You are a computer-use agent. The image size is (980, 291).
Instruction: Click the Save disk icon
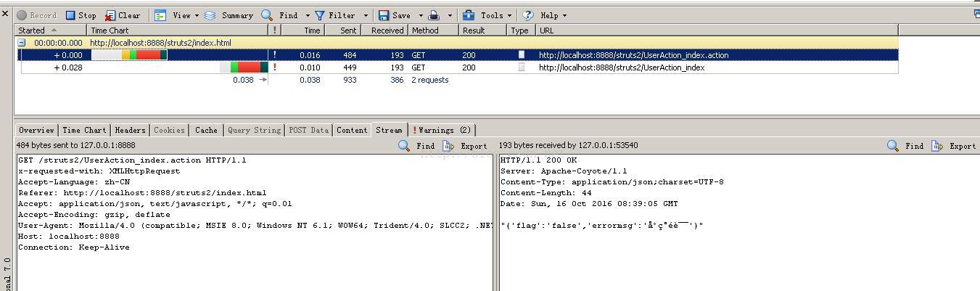[x=383, y=15]
